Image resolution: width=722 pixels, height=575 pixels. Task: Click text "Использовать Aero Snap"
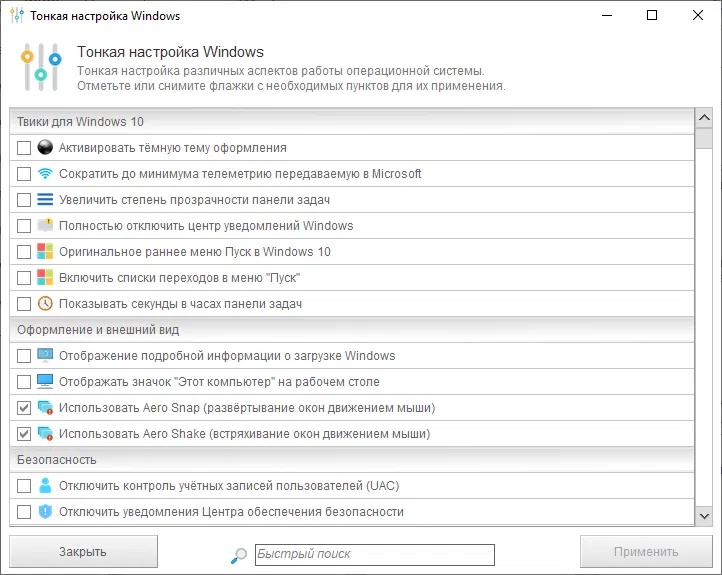click(129, 407)
